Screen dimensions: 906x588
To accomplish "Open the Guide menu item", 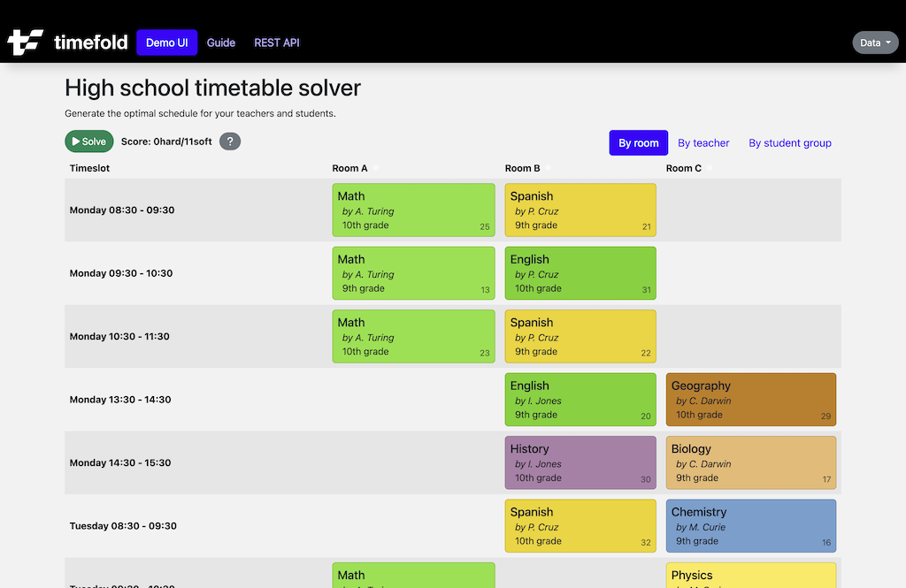I will (x=221, y=42).
